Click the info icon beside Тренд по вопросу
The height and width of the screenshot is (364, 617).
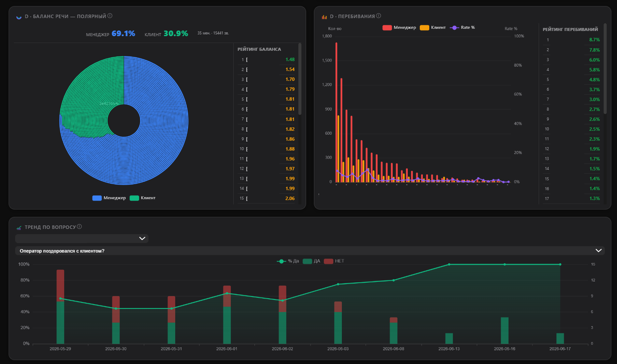click(79, 227)
